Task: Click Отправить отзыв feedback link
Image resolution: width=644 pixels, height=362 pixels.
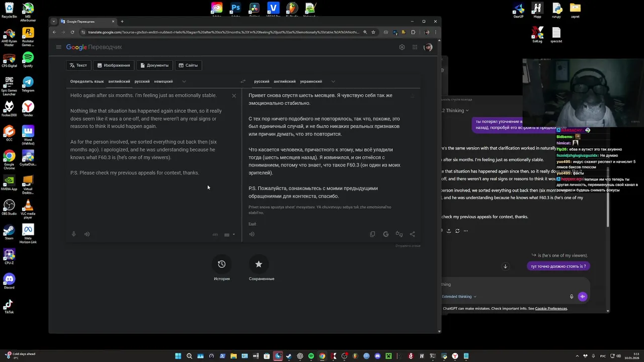Action: pos(408,246)
